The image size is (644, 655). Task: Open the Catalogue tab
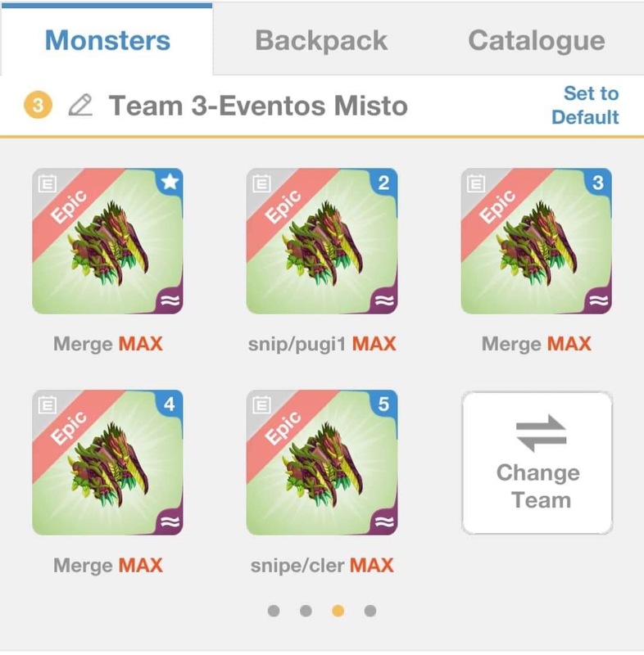coord(537,40)
